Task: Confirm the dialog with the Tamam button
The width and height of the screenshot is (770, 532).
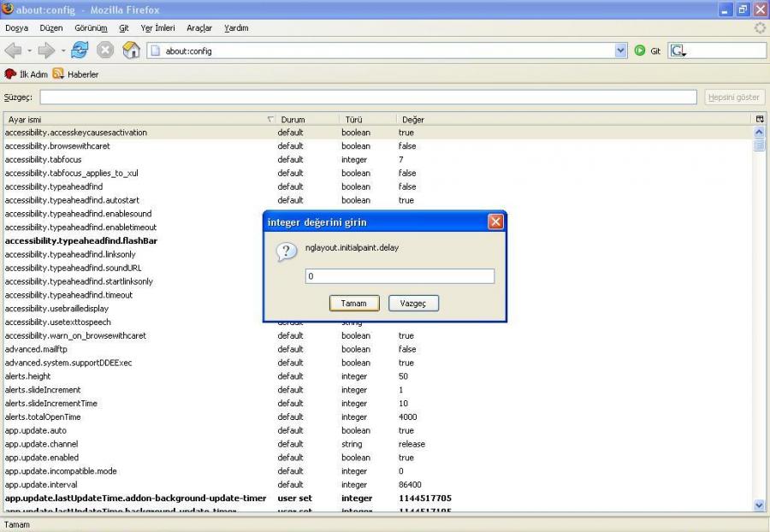Action: pyautogui.click(x=354, y=304)
